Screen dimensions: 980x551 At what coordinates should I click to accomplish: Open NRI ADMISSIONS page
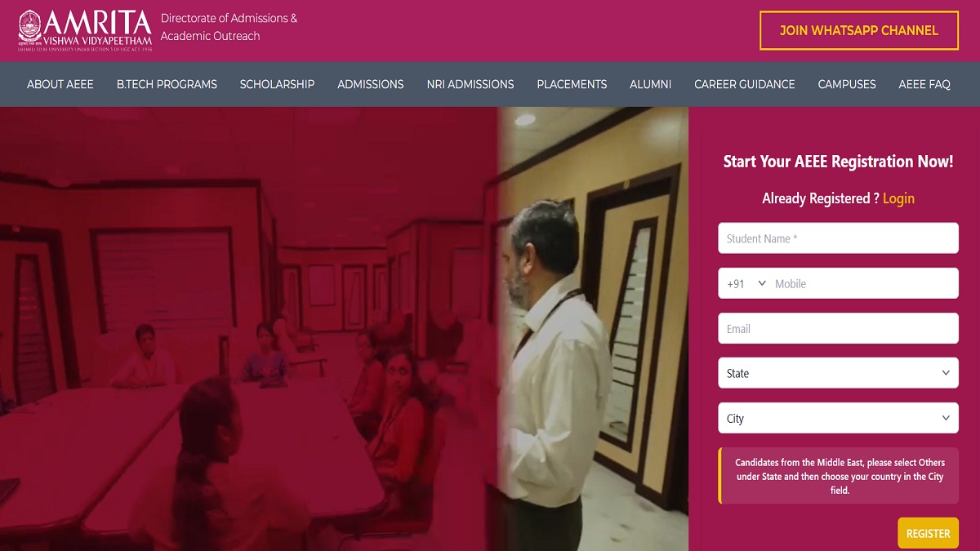pyautogui.click(x=470, y=84)
